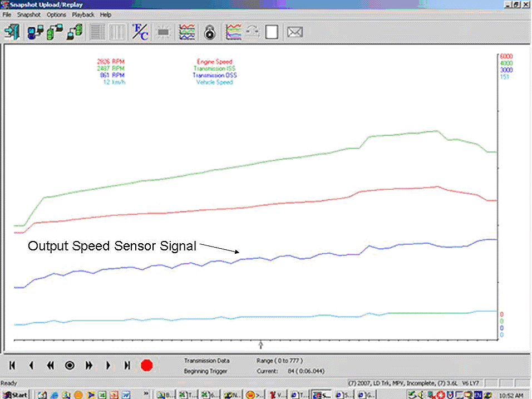This screenshot has height=399, width=532.
Task: Open the Snapshot menu
Action: [x=28, y=14]
